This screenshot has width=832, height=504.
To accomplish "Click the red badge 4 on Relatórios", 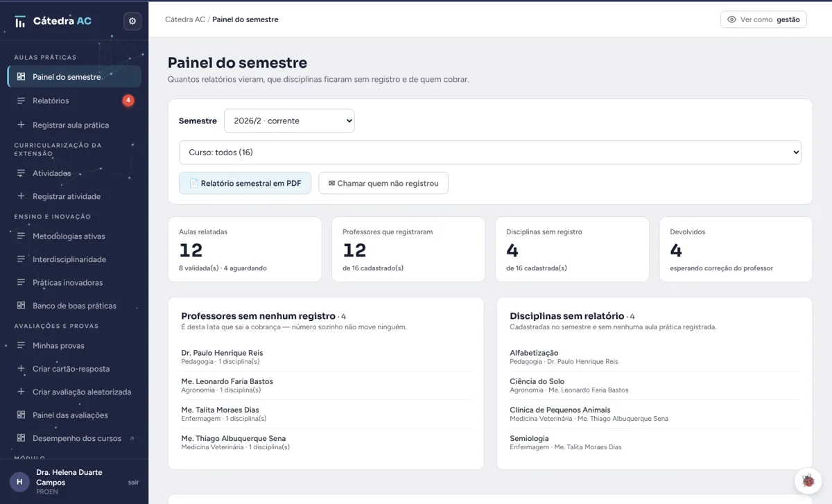I will coord(128,101).
